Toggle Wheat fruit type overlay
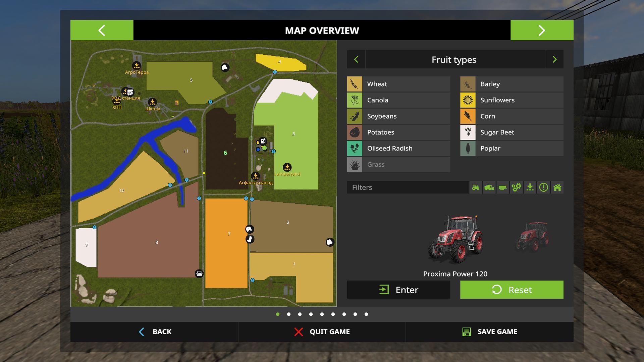The width and height of the screenshot is (644, 362). (x=398, y=84)
